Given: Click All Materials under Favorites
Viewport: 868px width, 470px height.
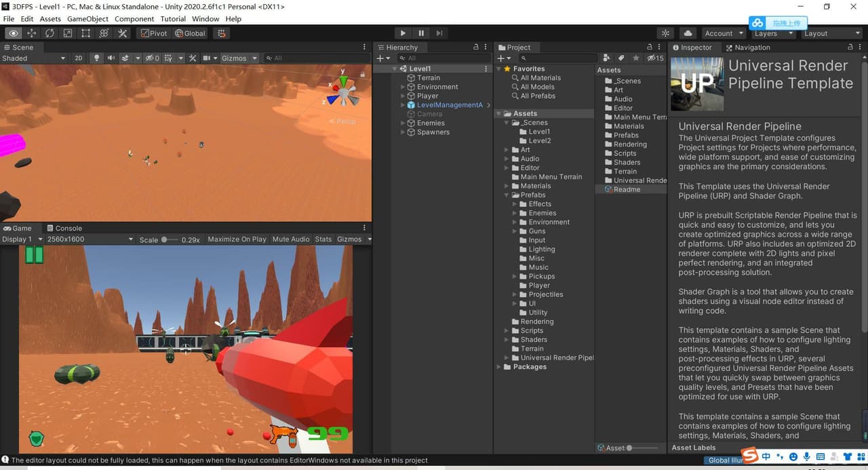Looking at the screenshot, I should point(540,78).
